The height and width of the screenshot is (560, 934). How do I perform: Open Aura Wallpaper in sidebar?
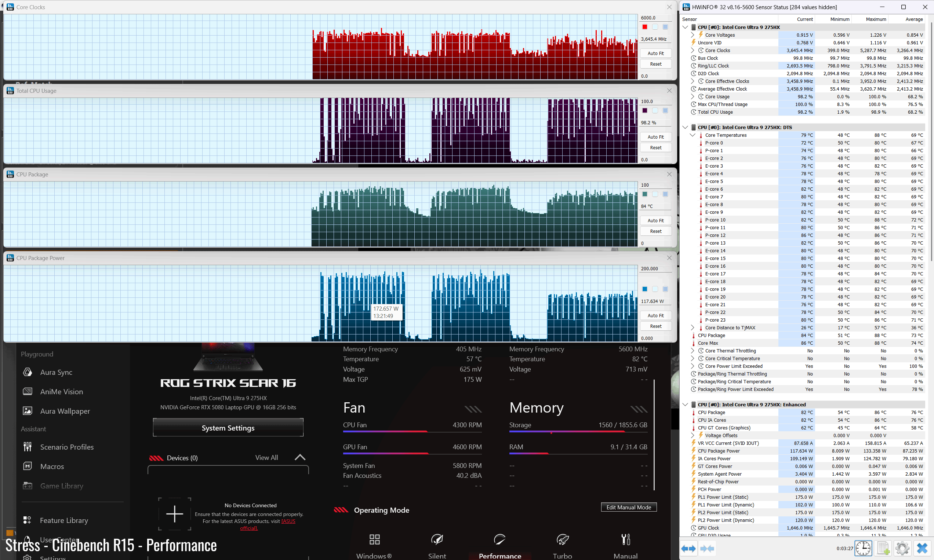[x=65, y=411]
